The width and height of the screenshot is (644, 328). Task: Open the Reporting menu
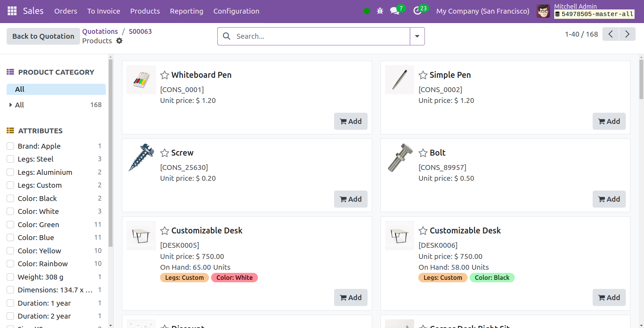pos(186,11)
